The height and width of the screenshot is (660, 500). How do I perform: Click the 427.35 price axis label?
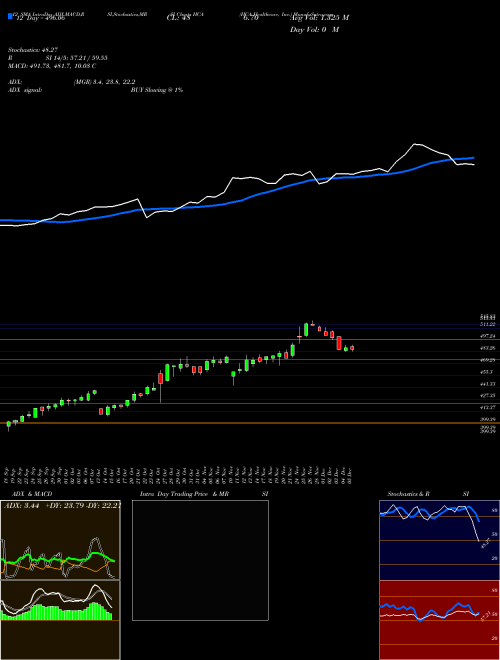pos(489,396)
